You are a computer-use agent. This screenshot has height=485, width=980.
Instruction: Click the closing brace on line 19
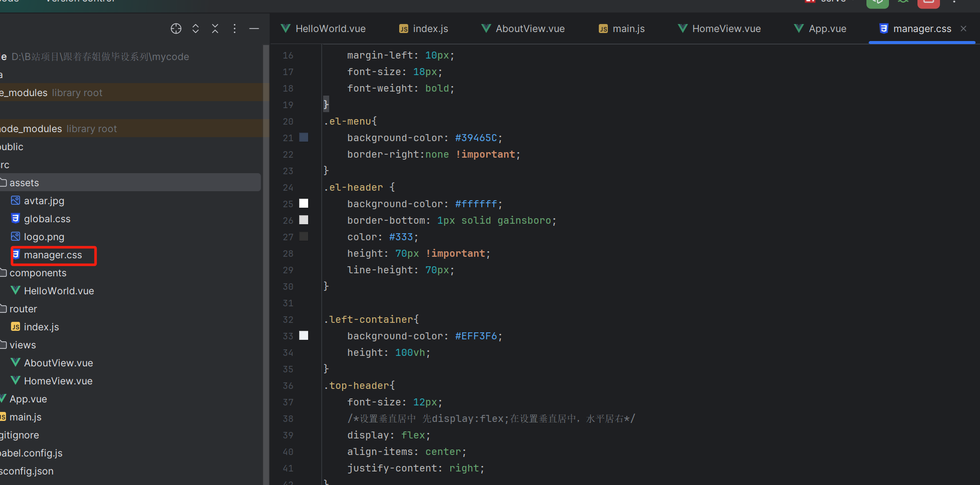click(x=326, y=104)
